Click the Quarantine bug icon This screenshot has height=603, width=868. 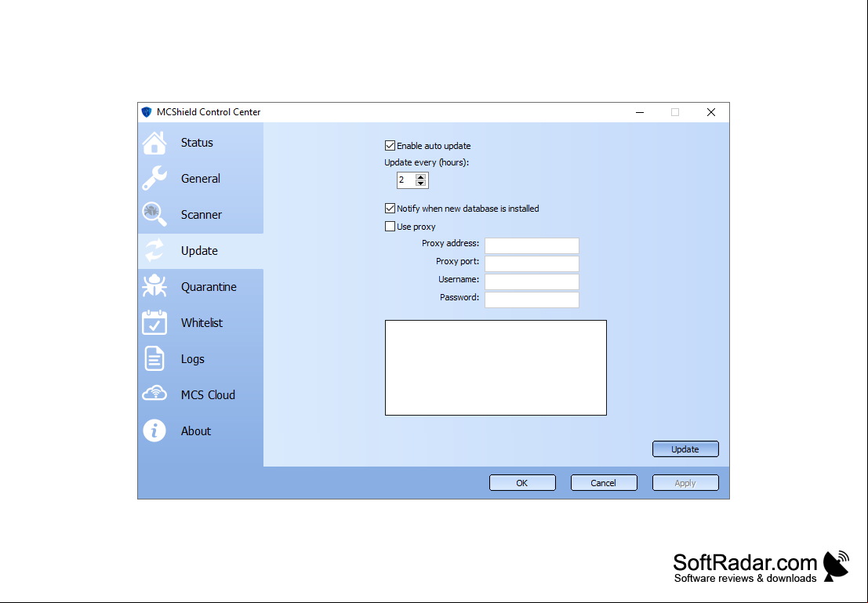click(154, 286)
